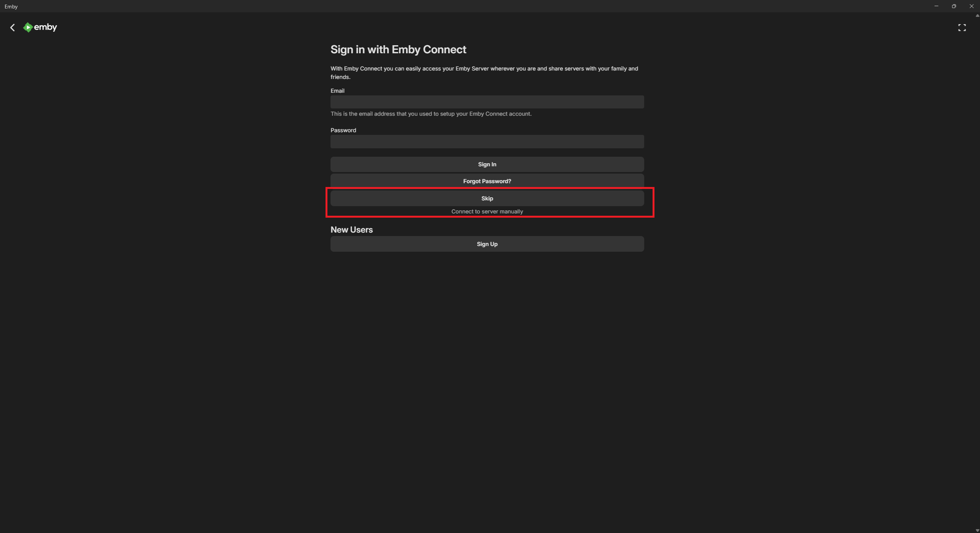Click the 'Connect to server manually' text
The width and height of the screenshot is (980, 533).
coord(487,212)
